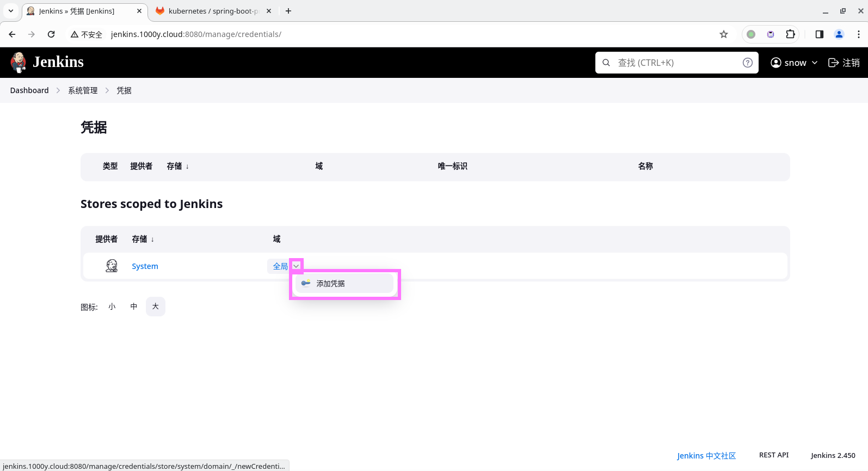This screenshot has height=471, width=868.
Task: Switch to the Jenkins 凭据 tab
Action: point(84,11)
